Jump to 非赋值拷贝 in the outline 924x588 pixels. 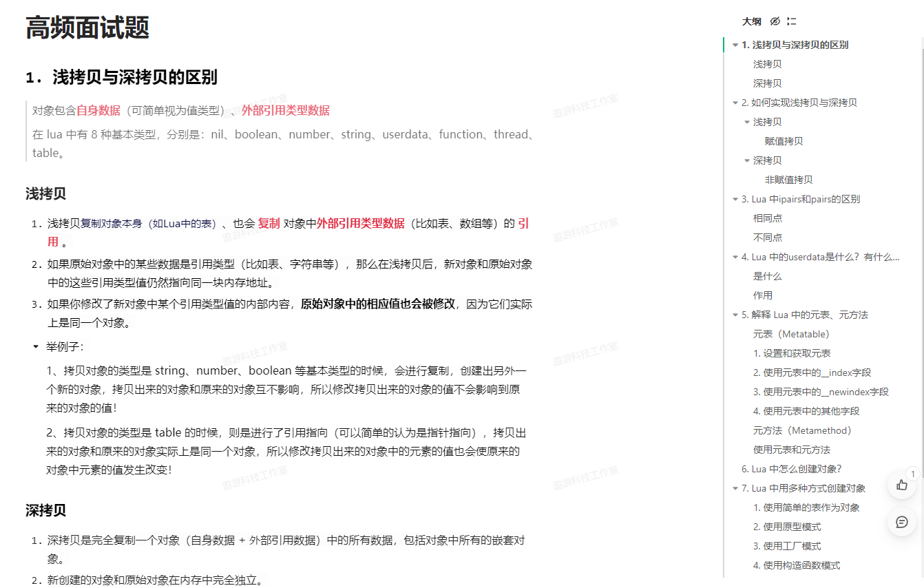pos(788,180)
